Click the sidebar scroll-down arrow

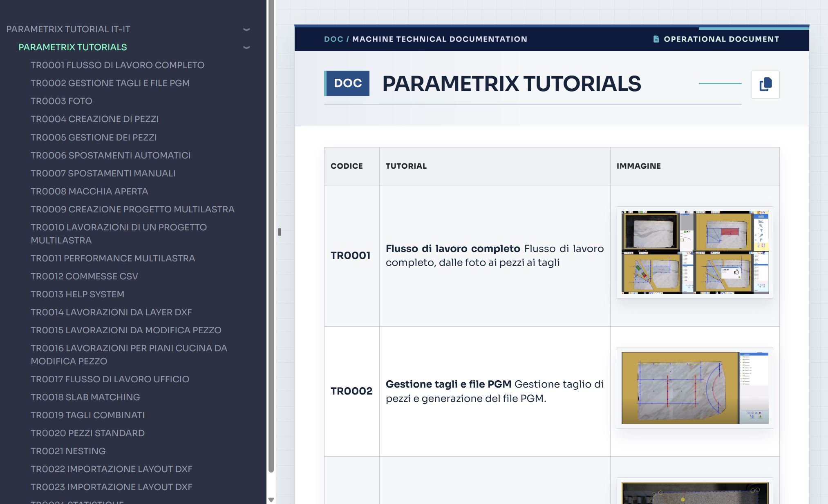(271, 500)
